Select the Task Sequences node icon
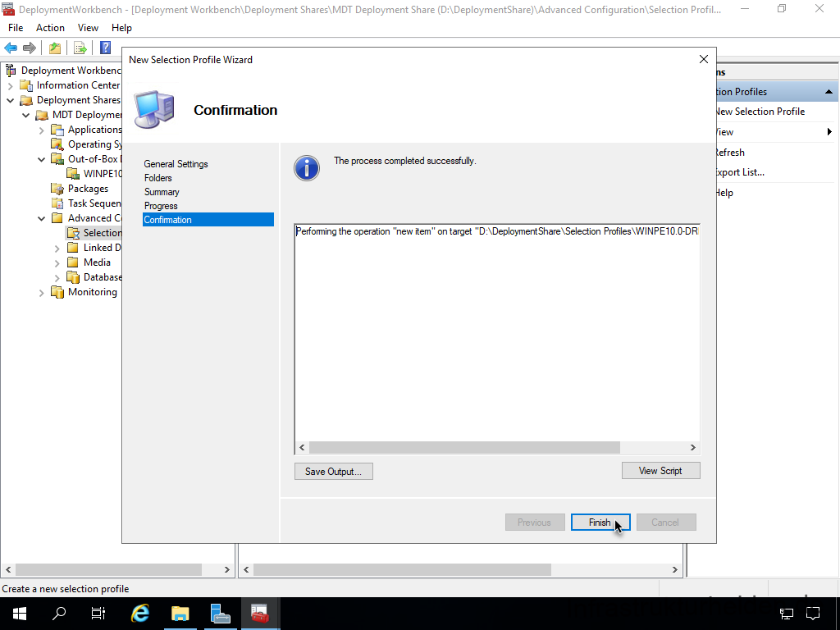Screen dimensions: 840x630 [57, 203]
